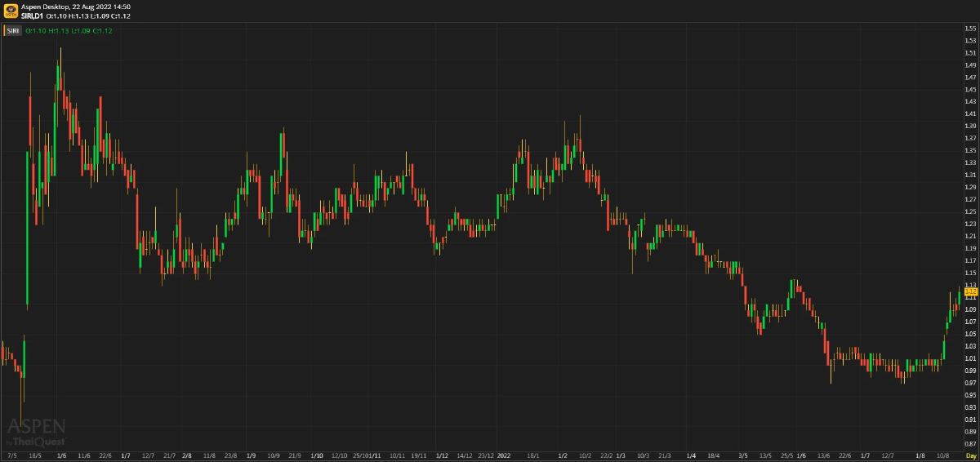Click the '1/2' date axis label
This screenshot has width=980, height=462.
coord(563,455)
